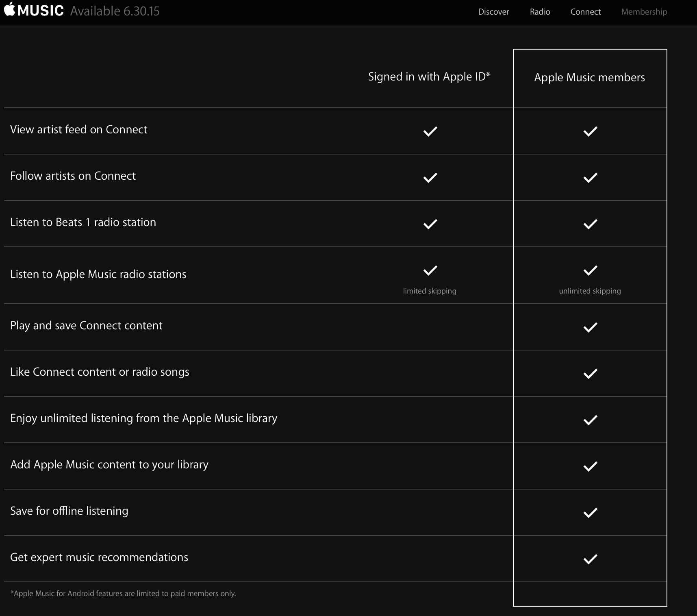Click Apple ID checkmark for Follow artists
The height and width of the screenshot is (616, 697).
[430, 178]
